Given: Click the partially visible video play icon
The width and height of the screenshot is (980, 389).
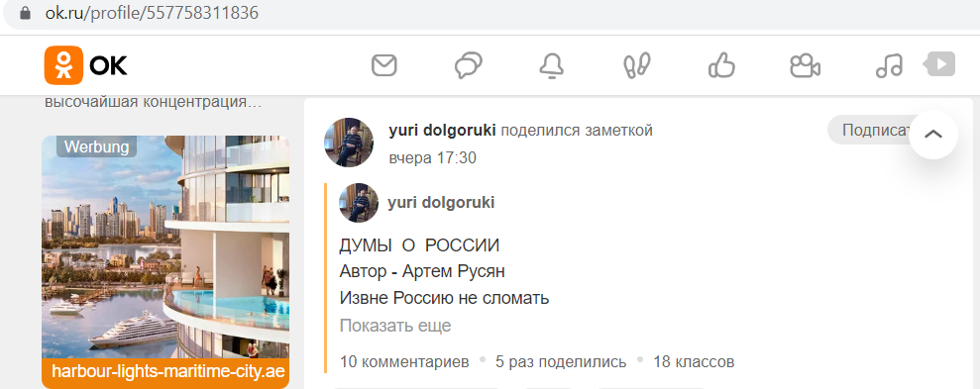Looking at the screenshot, I should tap(939, 63).
